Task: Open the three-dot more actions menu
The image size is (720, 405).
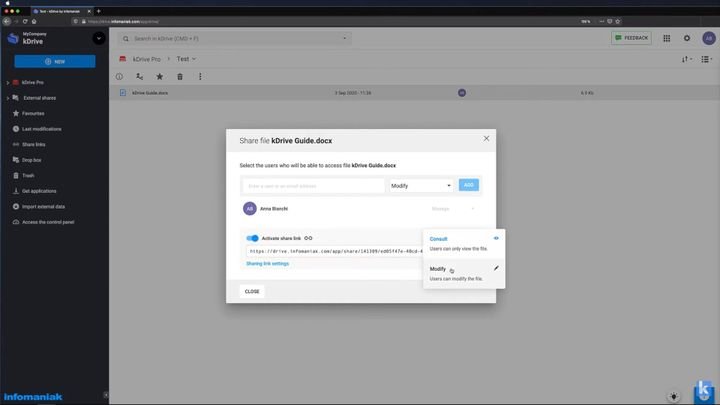Action: [200, 76]
